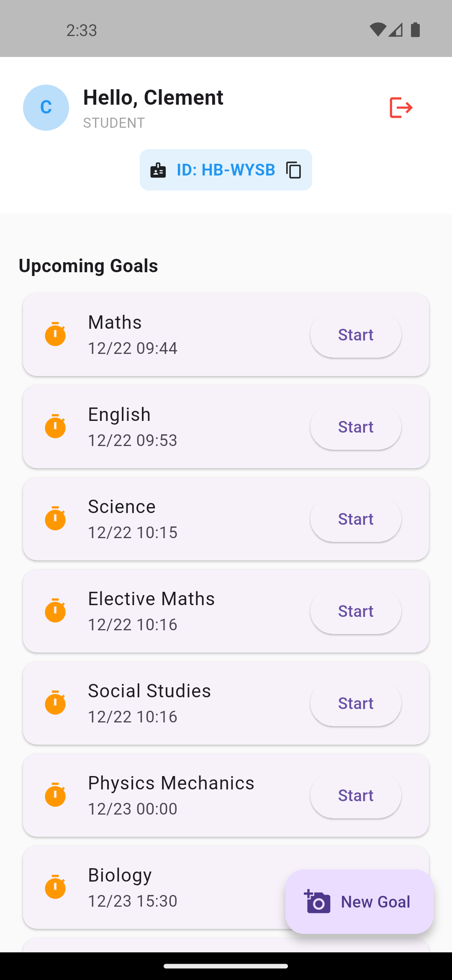Tap the Maths timer icon

point(55,334)
